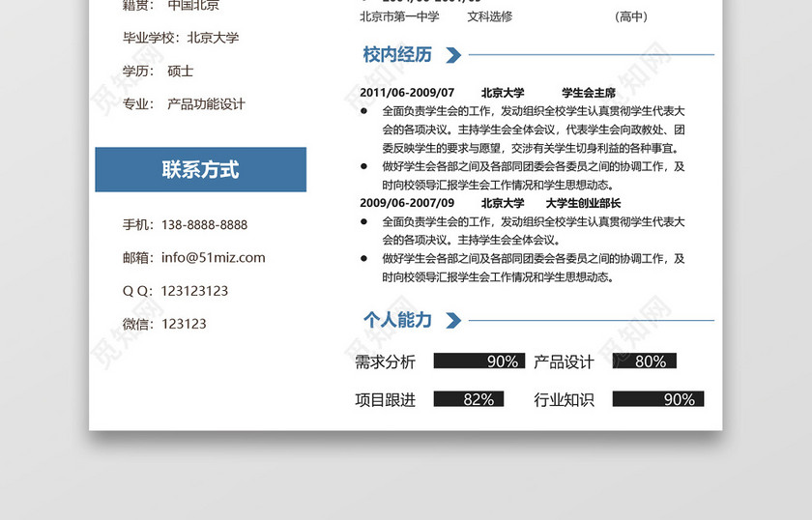This screenshot has height=520, width=812.
Task: Select the label 项目跟进
Action: tap(386, 400)
